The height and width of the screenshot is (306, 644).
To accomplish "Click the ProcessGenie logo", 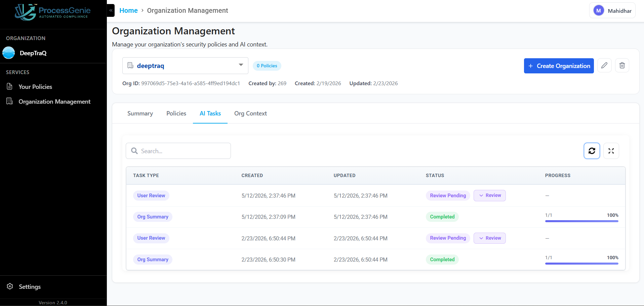I will (53, 12).
